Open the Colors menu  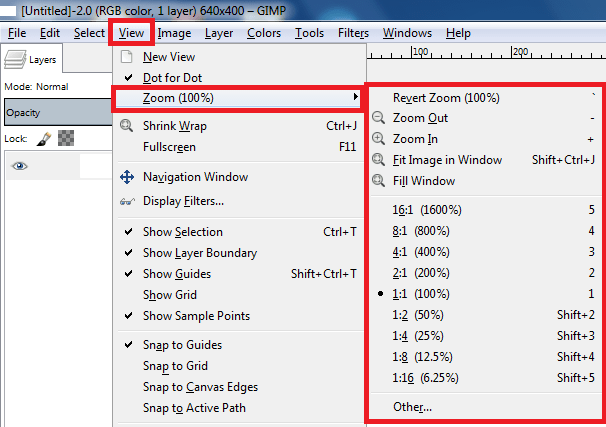coord(264,33)
